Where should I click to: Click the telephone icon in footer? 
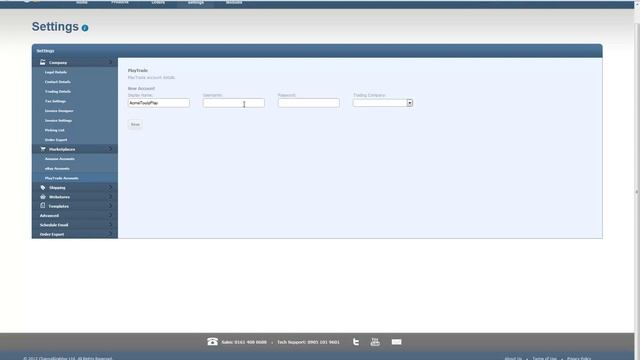click(x=212, y=342)
